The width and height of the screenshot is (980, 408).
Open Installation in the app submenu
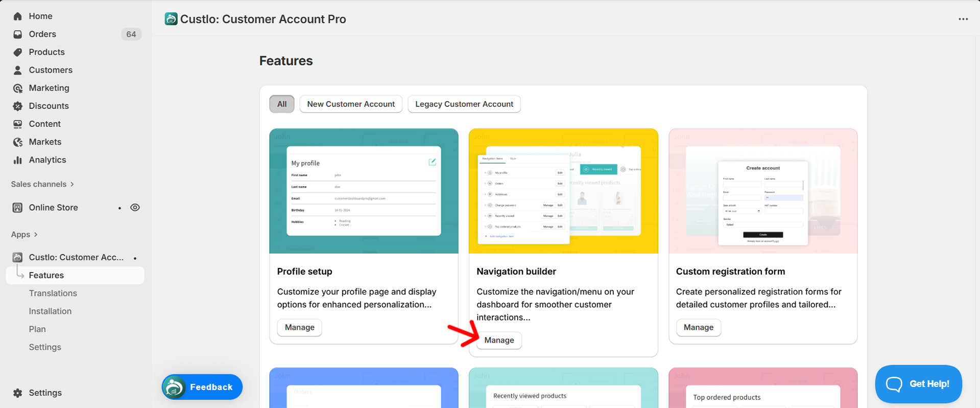pos(50,311)
